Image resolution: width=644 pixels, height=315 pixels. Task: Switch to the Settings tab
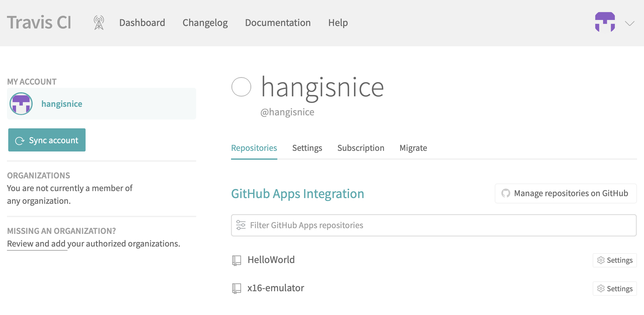(x=307, y=148)
